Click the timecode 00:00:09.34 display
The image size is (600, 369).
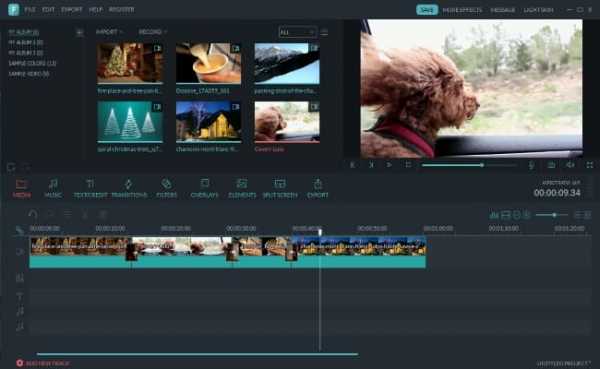(x=557, y=193)
